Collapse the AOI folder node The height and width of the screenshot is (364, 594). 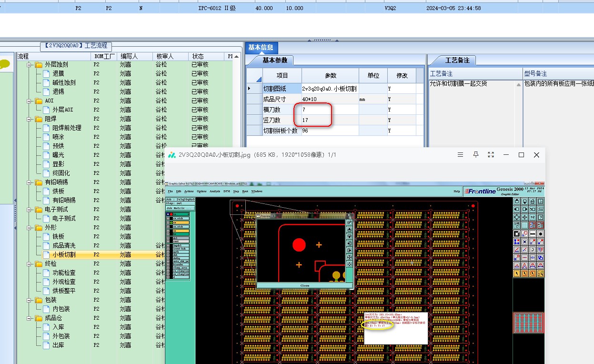(29, 101)
